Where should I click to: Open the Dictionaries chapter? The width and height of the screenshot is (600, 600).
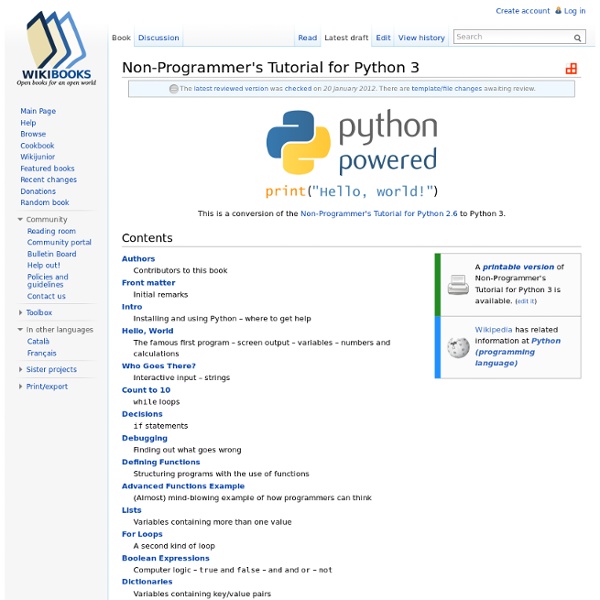(147, 582)
